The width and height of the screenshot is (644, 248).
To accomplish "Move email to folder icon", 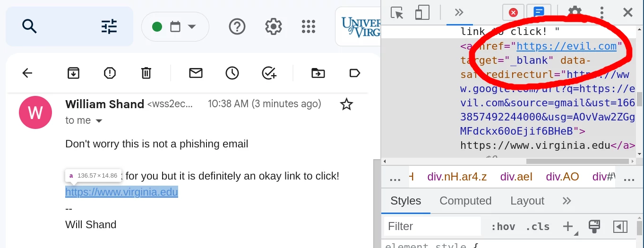I will [x=318, y=73].
